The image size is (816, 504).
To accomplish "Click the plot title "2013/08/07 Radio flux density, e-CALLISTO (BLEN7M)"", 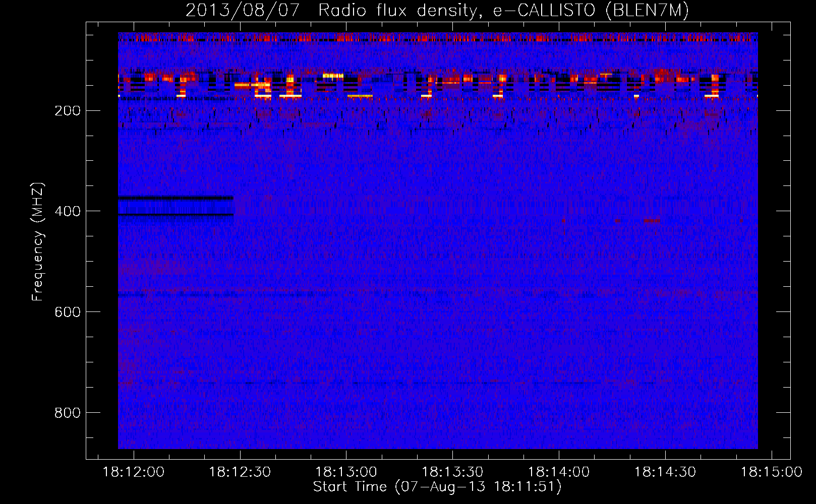I will (437, 10).
